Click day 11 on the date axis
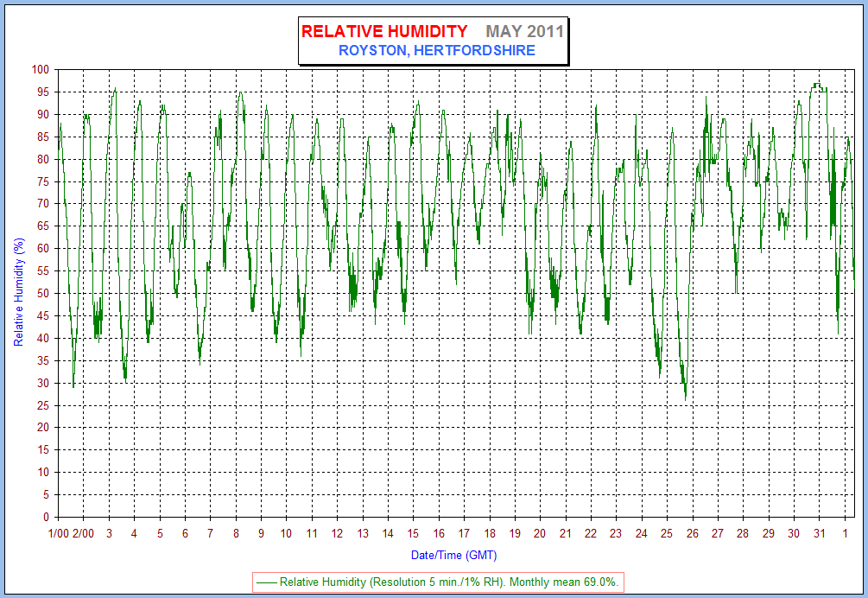Screen dimensions: 868x598 click(311, 533)
